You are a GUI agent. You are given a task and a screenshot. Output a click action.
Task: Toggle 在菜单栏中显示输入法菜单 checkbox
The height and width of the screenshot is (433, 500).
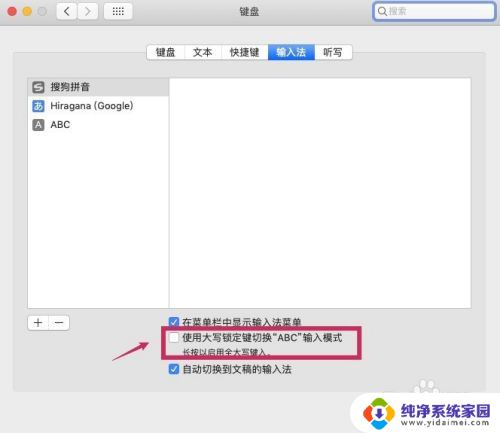tap(174, 322)
